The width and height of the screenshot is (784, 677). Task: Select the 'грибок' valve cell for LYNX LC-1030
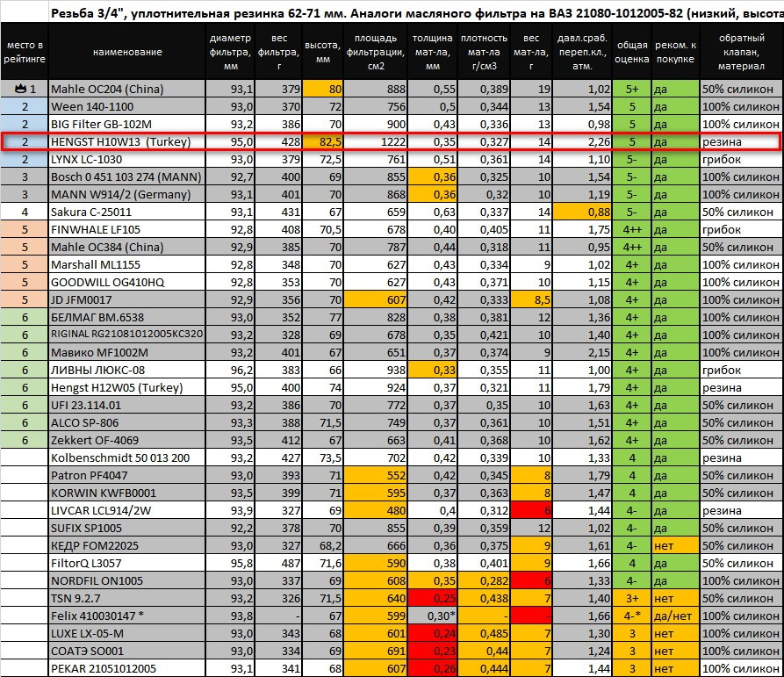[x=742, y=160]
